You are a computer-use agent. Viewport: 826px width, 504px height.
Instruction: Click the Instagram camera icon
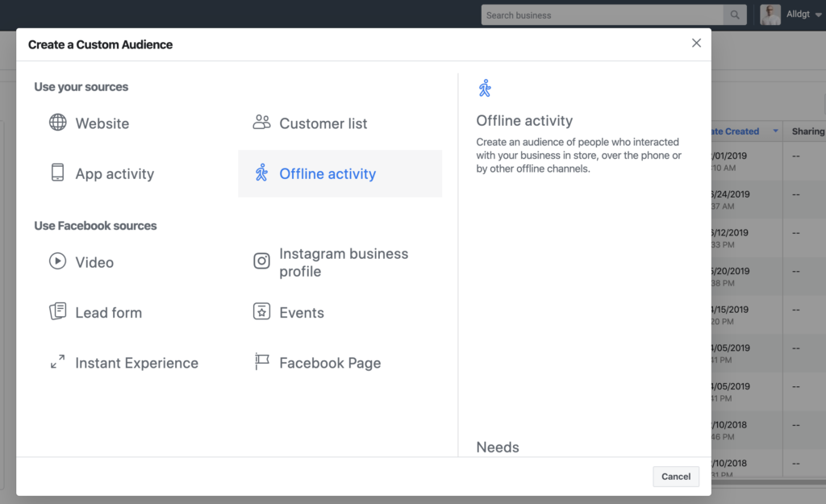262,260
